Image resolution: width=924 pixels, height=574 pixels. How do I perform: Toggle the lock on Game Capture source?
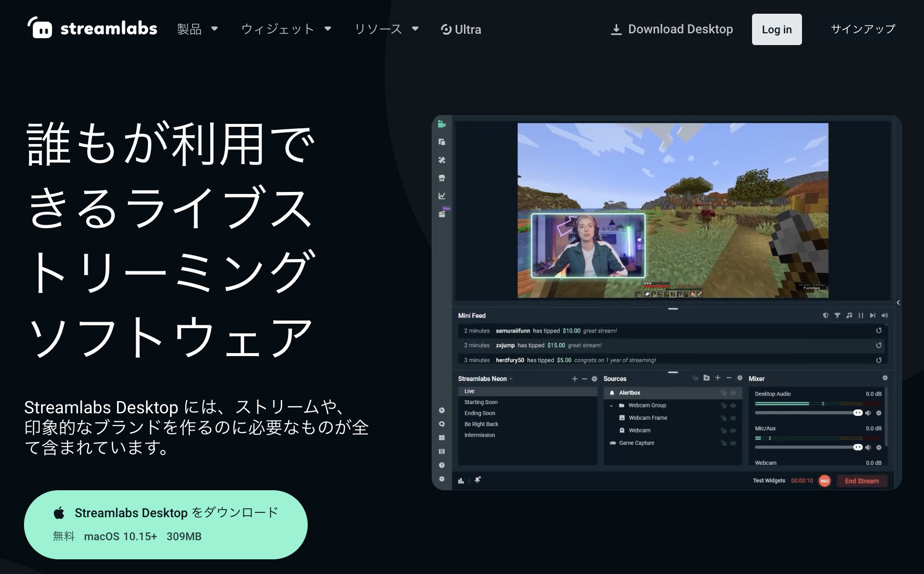pyautogui.click(x=723, y=443)
